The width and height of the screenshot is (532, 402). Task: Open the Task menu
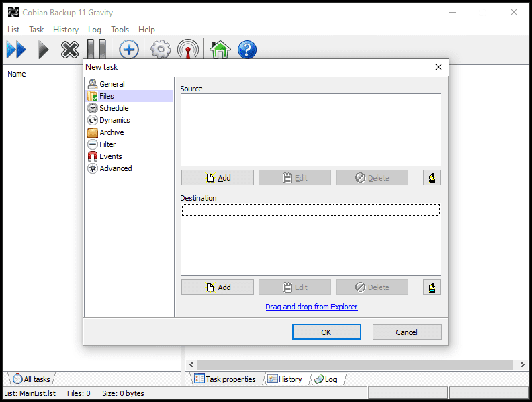click(36, 30)
